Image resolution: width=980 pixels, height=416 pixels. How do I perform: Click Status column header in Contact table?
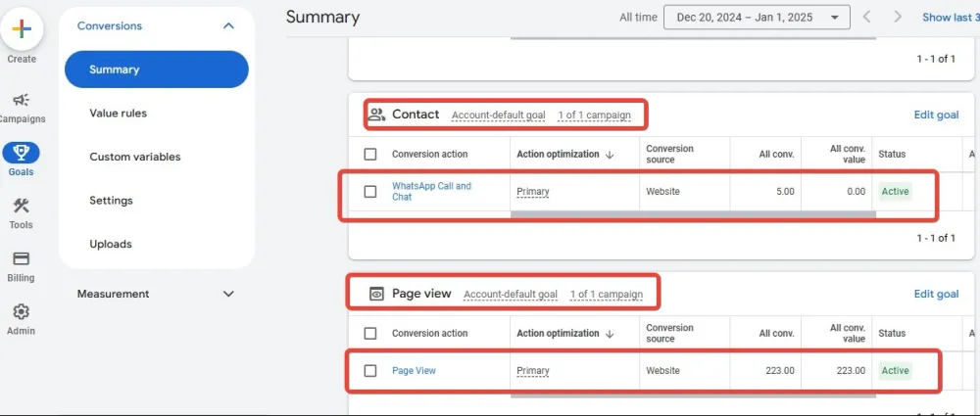tap(892, 154)
